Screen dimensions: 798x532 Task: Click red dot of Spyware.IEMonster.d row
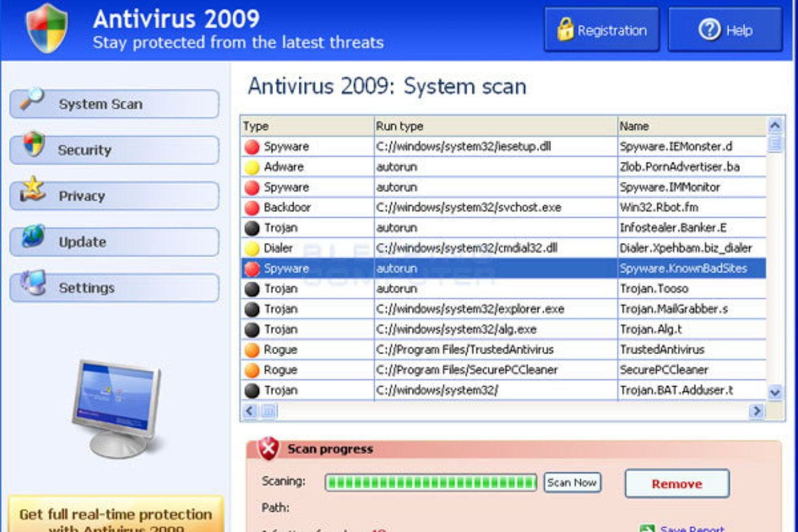252,147
